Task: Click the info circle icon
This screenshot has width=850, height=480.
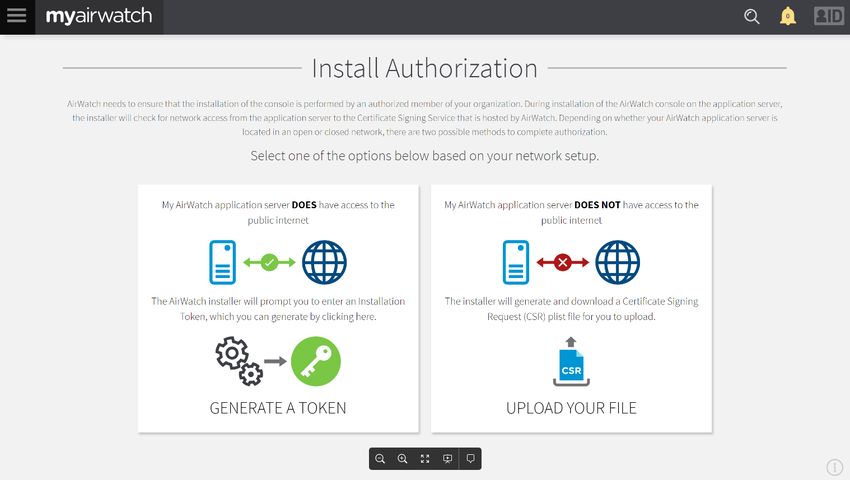Action: click(835, 466)
